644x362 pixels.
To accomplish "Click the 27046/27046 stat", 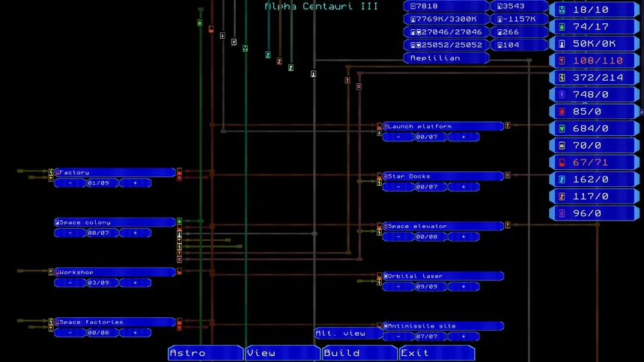I will [446, 32].
